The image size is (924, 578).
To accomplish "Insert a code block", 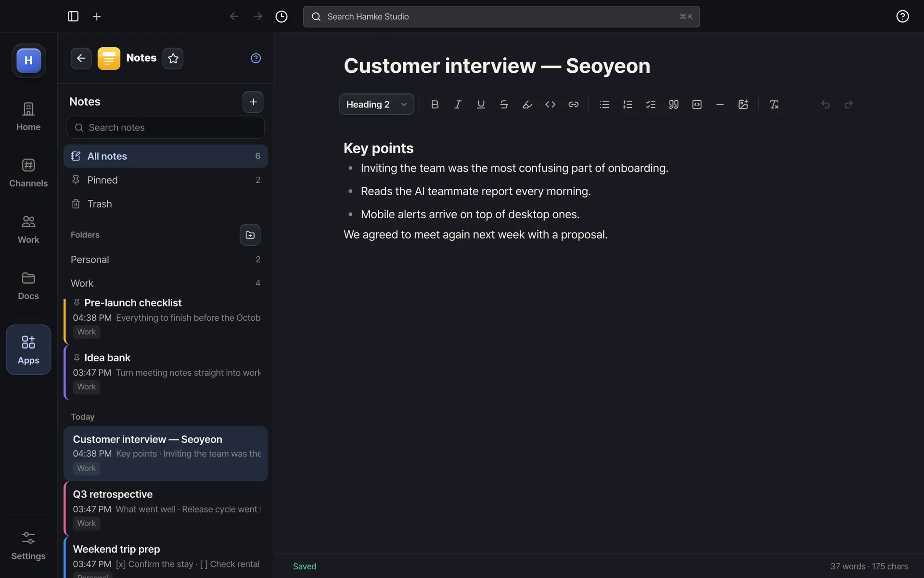I will [697, 105].
